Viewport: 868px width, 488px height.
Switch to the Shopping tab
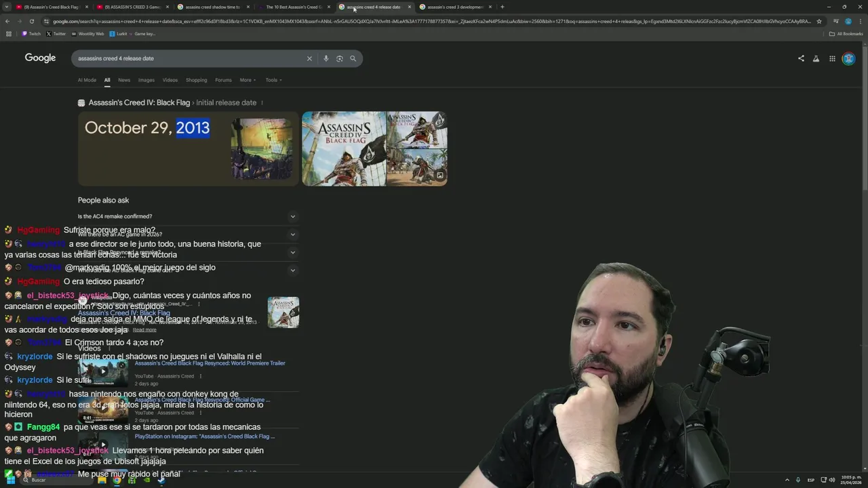coord(196,80)
